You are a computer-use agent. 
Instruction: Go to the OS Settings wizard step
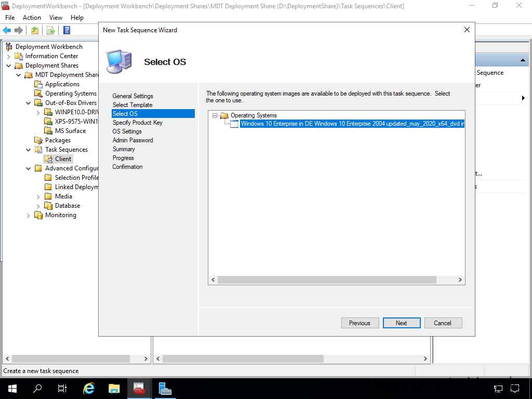pyautogui.click(x=127, y=131)
